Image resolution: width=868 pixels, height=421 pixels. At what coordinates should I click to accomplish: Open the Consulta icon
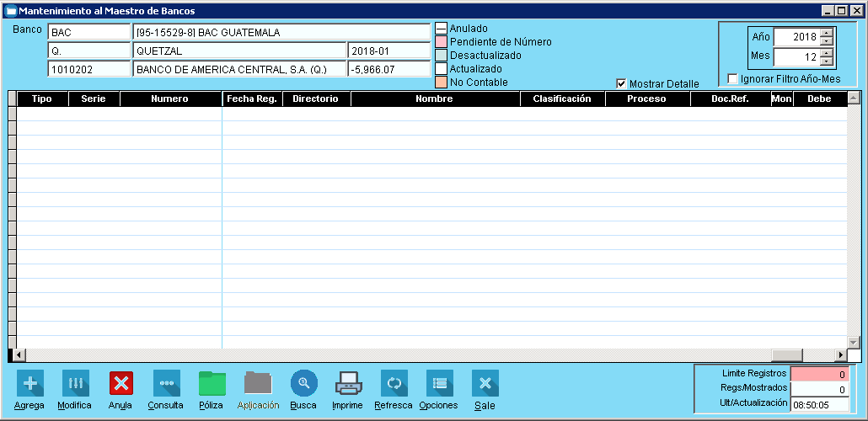[166, 384]
